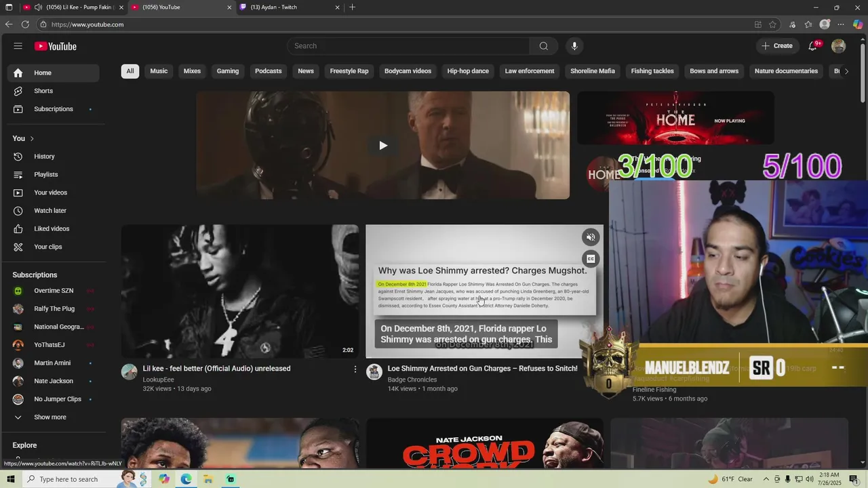Screen dimensions: 868x488
Task: Toggle captions on Loe Shimmy preview
Action: pos(591,259)
